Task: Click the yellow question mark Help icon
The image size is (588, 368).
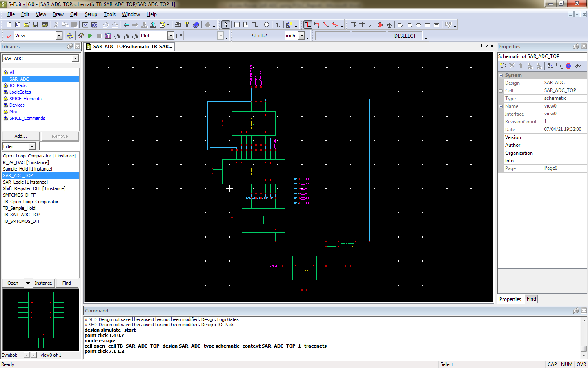Action: click(187, 25)
